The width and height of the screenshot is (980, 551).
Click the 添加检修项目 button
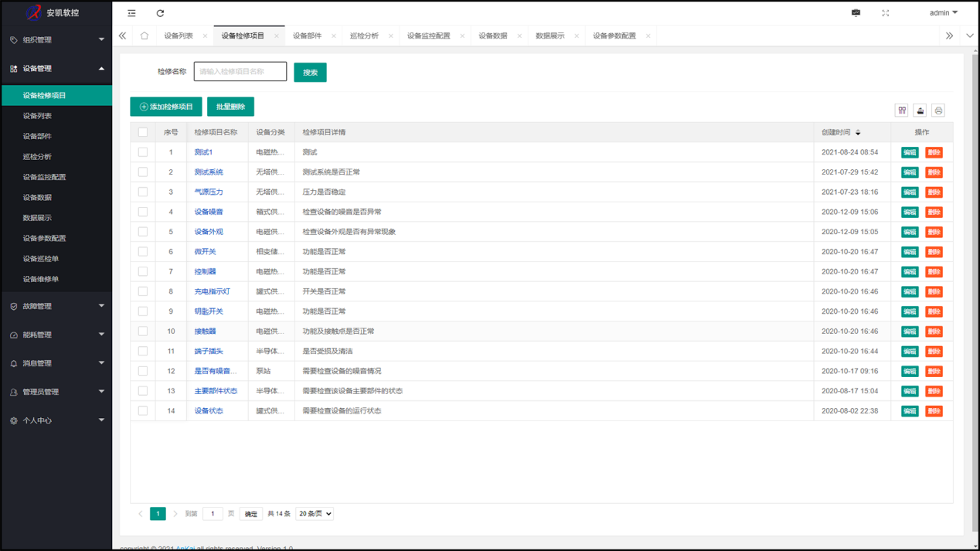pyautogui.click(x=166, y=107)
